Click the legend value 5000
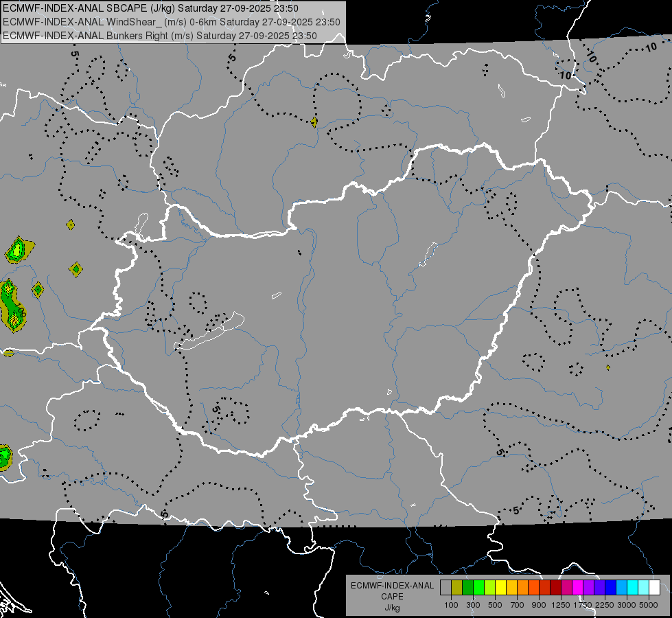This screenshot has width=672, height=618. 649,605
